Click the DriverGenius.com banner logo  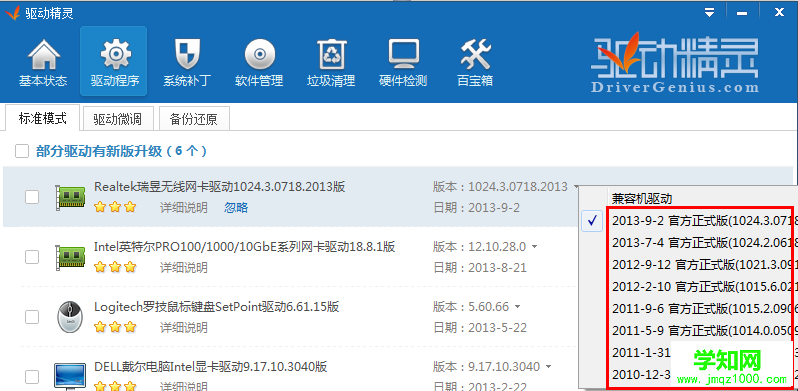[x=675, y=63]
